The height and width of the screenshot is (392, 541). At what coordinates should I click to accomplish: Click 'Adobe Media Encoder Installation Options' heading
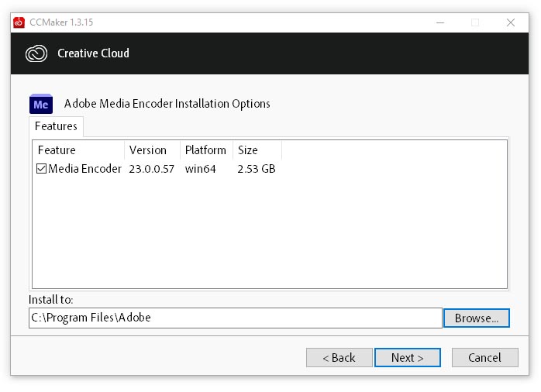pyautogui.click(x=167, y=104)
